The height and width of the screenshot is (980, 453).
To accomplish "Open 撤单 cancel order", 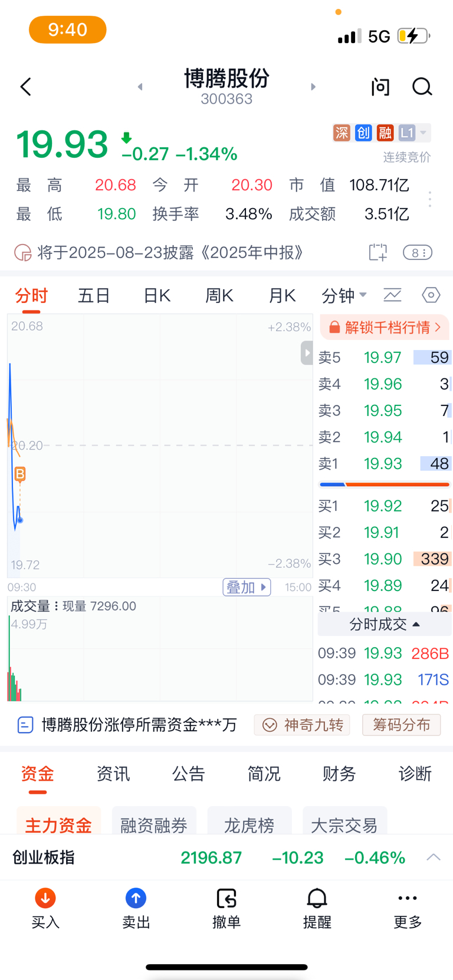I will pyautogui.click(x=226, y=909).
